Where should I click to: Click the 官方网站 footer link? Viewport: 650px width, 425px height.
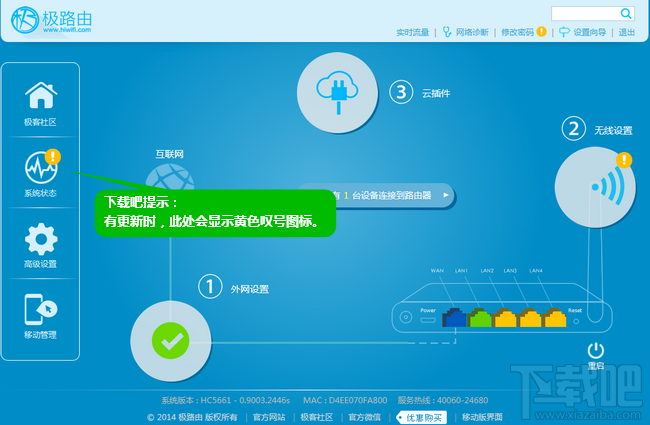coord(269,416)
